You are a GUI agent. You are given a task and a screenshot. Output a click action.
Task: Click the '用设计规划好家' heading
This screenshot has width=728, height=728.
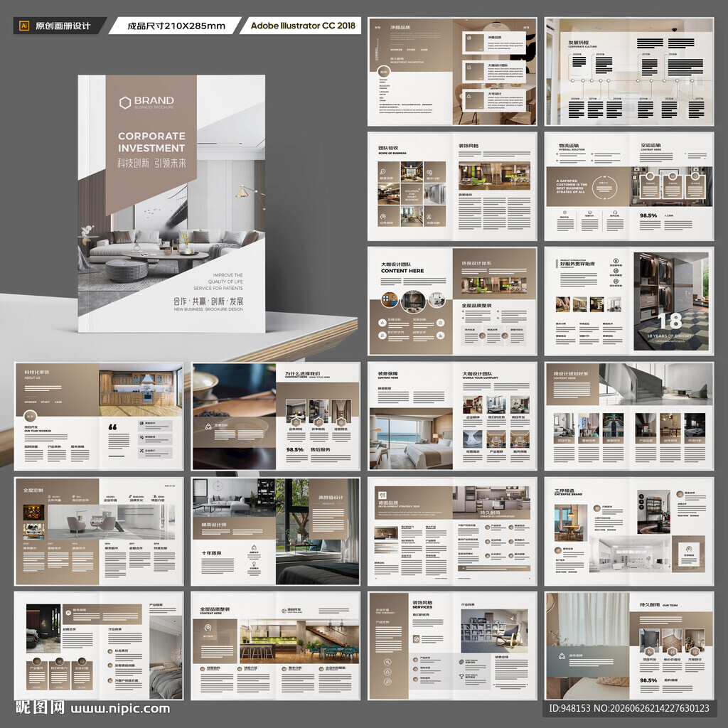coord(571,374)
